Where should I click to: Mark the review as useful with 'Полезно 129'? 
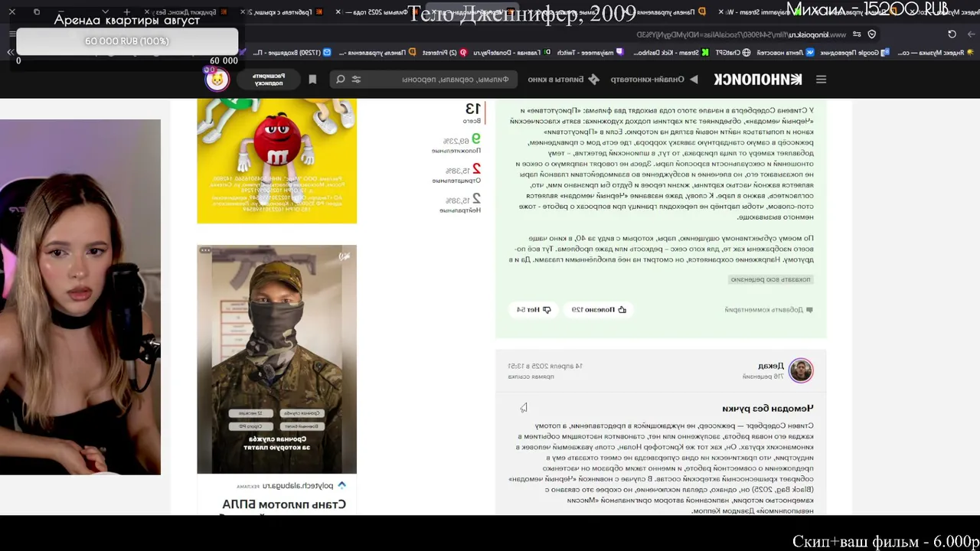[599, 310]
